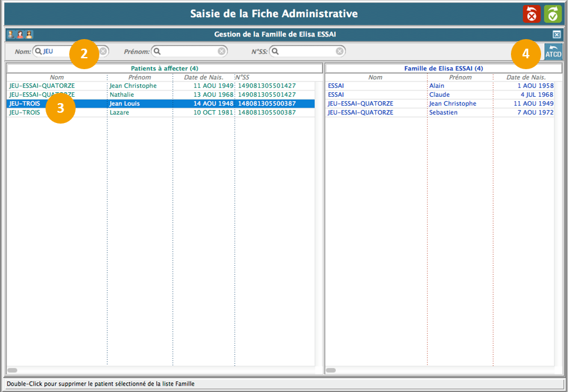This screenshot has height=392, width=568.
Task: Sort family list by Prénom column header
Action: point(460,78)
